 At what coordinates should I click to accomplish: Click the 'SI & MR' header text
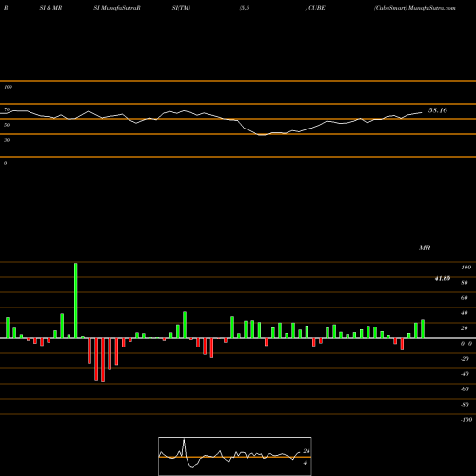[x=50, y=8]
